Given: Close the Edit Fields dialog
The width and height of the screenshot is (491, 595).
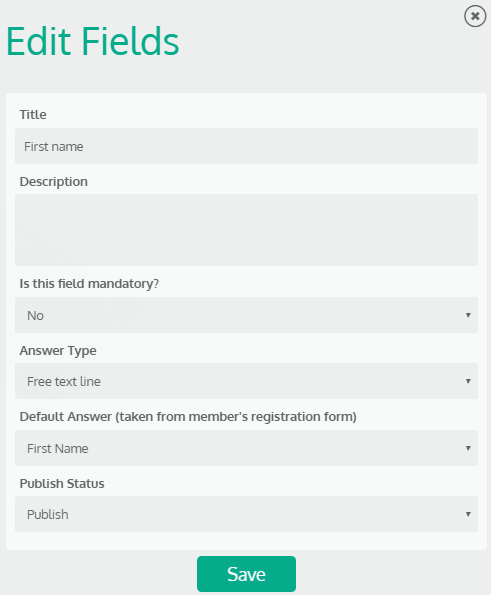Looking at the screenshot, I should pyautogui.click(x=475, y=16).
